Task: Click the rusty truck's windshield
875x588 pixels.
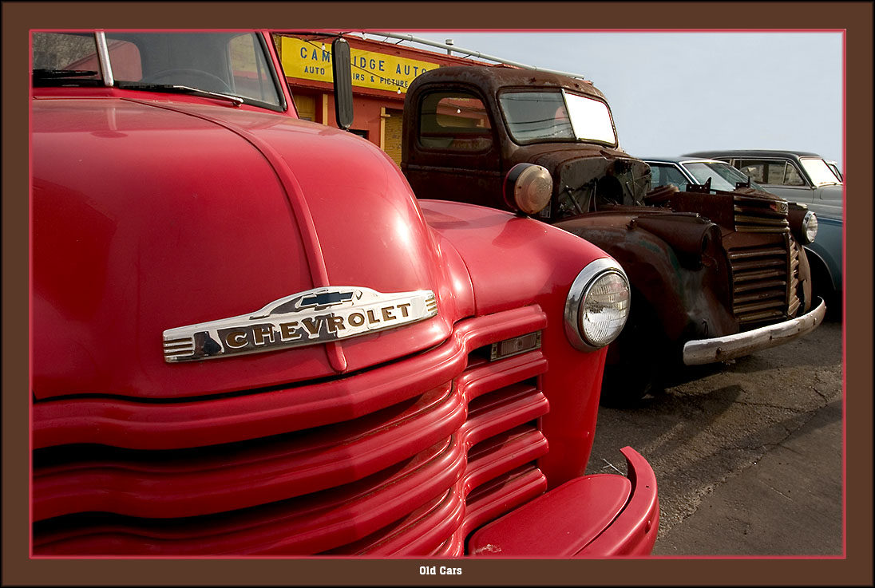Action: pyautogui.click(x=557, y=116)
